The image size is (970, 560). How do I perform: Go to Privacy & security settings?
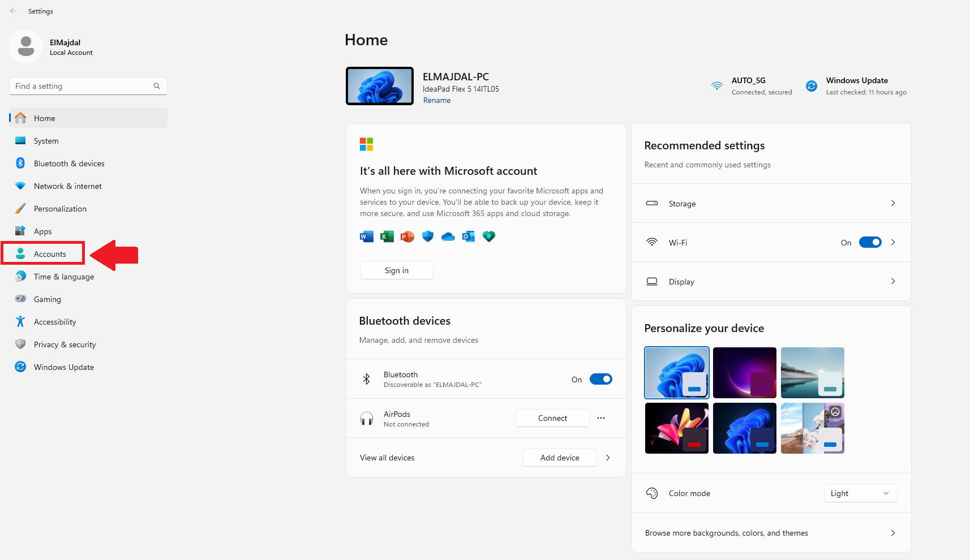(x=65, y=344)
